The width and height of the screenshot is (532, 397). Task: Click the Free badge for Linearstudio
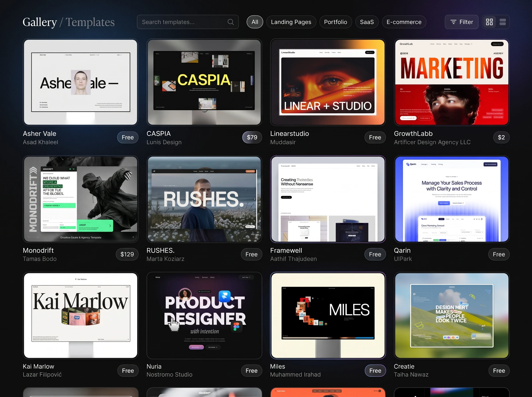click(x=375, y=137)
